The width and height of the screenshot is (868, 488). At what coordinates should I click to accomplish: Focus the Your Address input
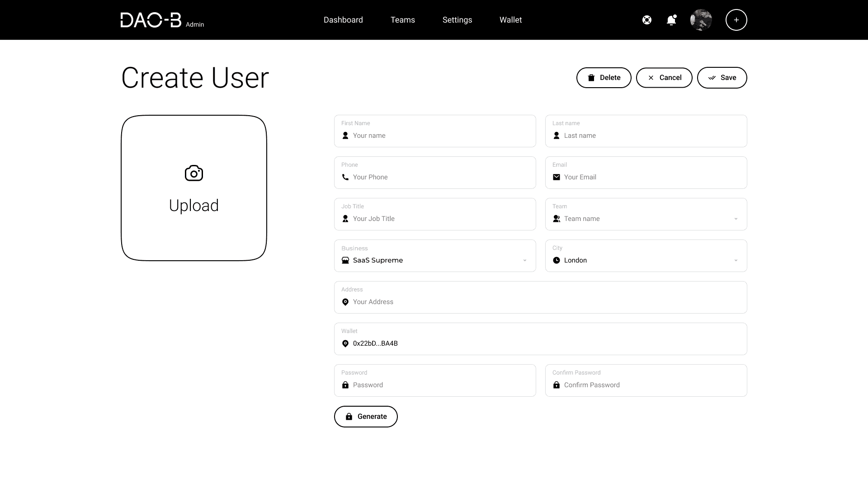coord(541,297)
